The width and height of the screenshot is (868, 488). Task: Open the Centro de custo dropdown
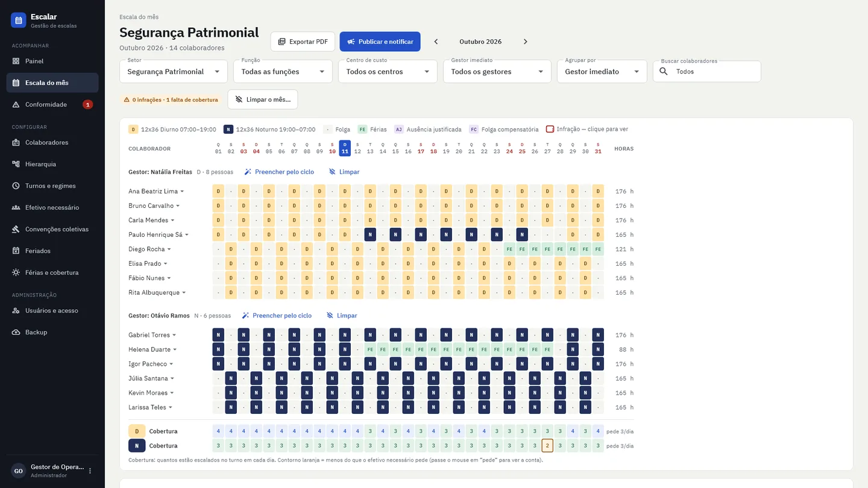pos(388,72)
